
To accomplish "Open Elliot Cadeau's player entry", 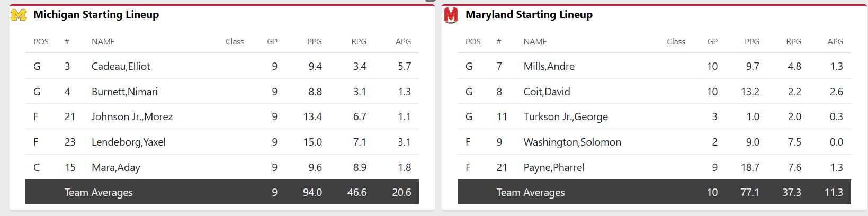I will click(x=121, y=66).
